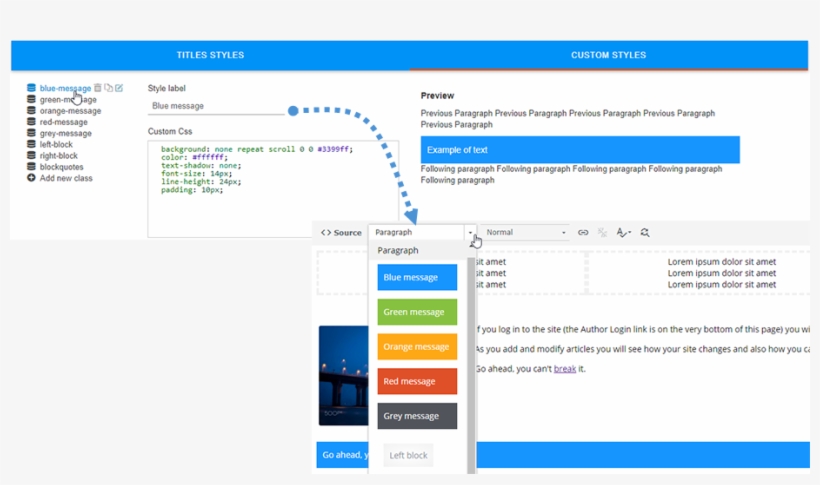Select the right-block class
820x485 pixels.
click(59, 156)
